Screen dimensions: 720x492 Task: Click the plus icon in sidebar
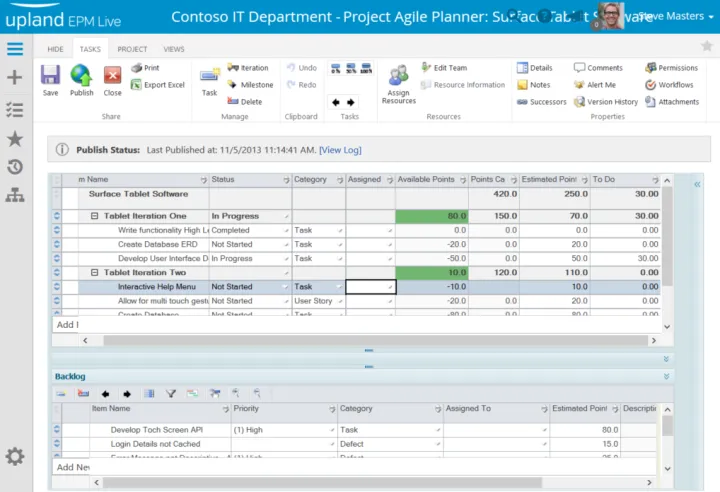(15, 77)
